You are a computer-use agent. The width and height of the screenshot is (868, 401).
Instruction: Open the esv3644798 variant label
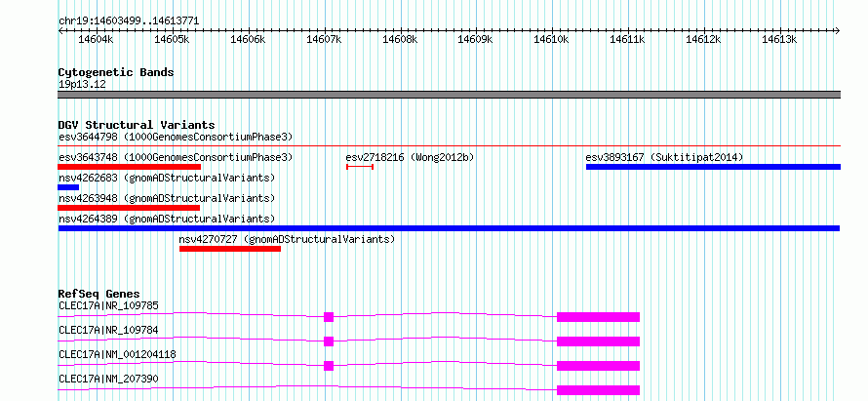(176, 137)
